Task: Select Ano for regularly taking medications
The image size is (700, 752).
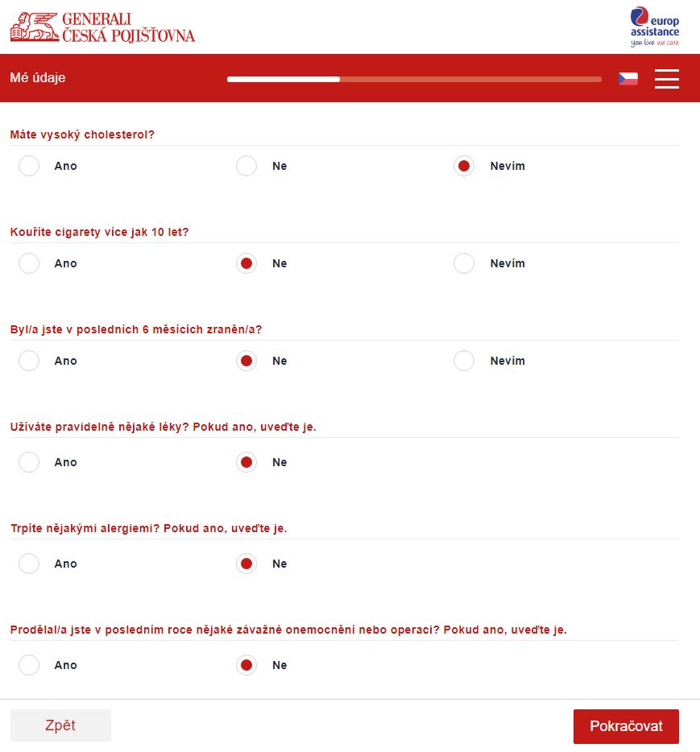Action: click(29, 462)
